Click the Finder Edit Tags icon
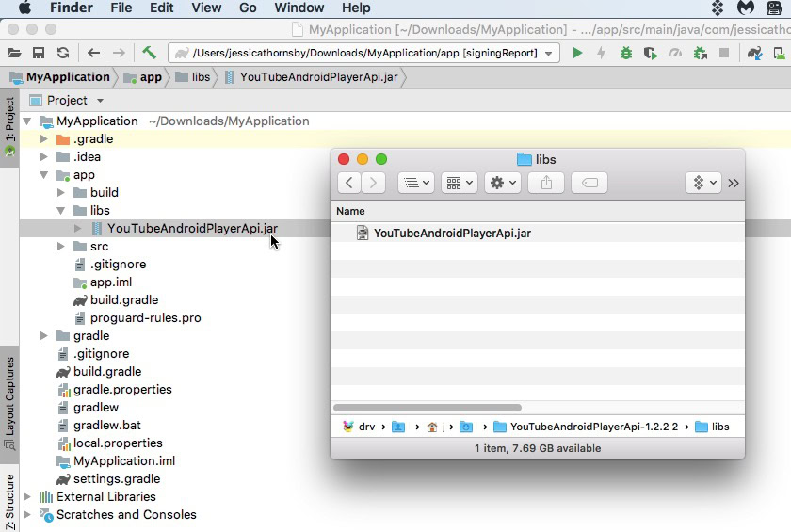The width and height of the screenshot is (791, 532). tap(589, 184)
